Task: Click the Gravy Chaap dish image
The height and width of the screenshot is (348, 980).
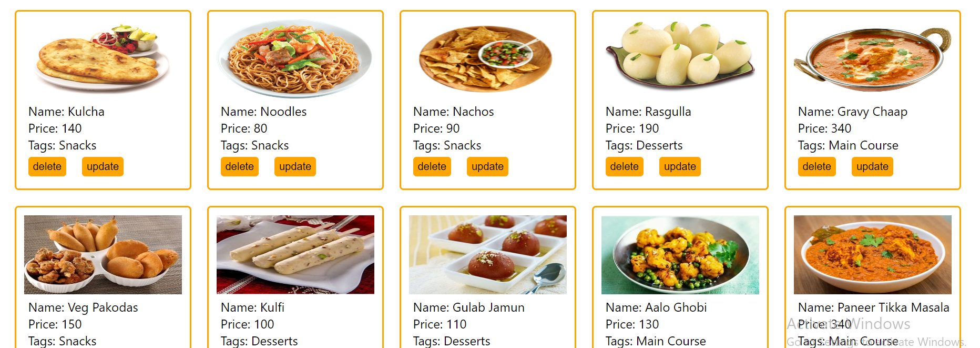Action: pyautogui.click(x=873, y=59)
